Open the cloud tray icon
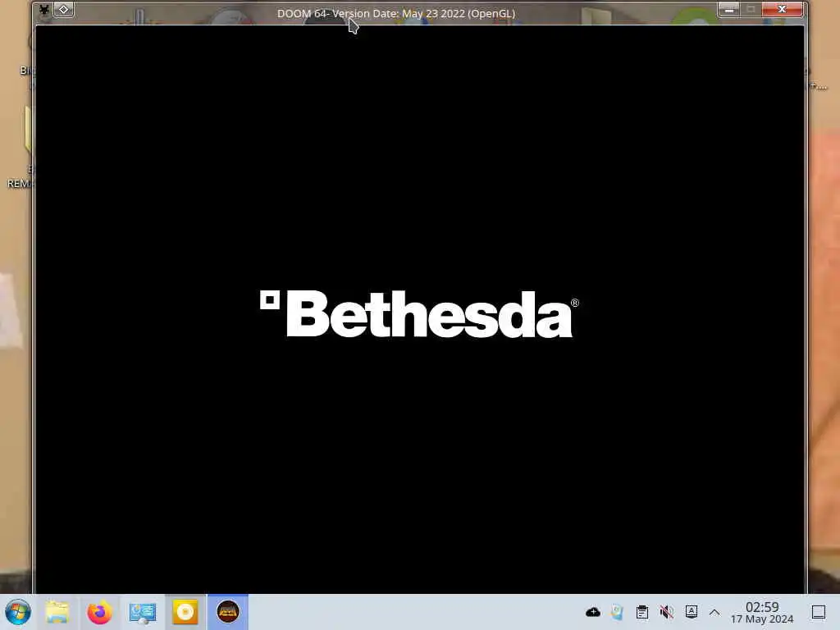Screen dimensions: 840x630 592,612
